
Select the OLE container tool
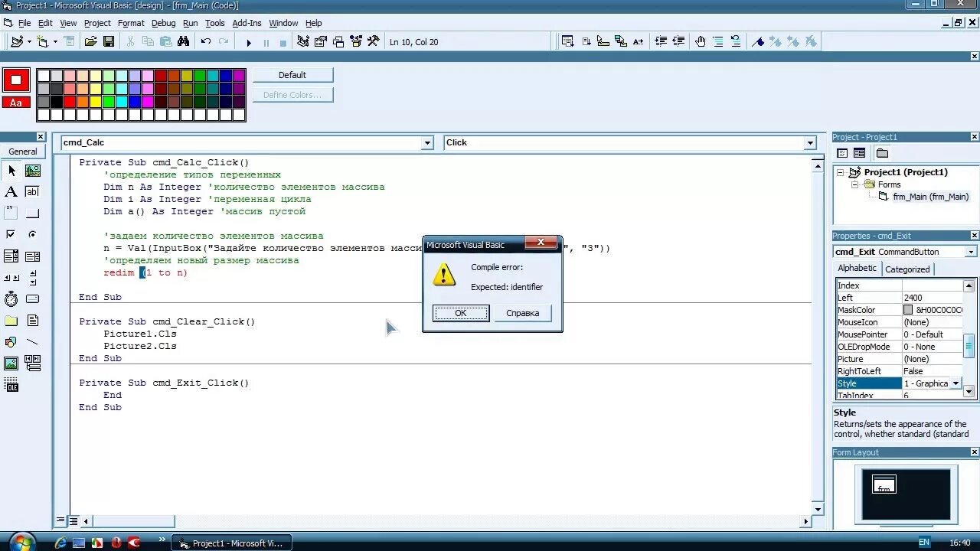pyautogui.click(x=11, y=386)
